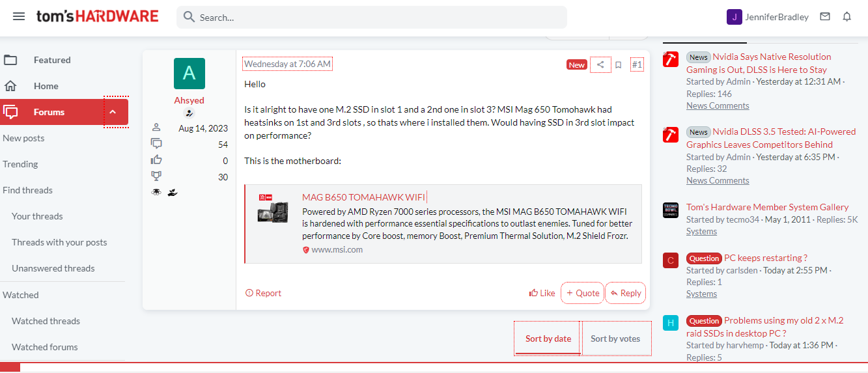Bookmark the post with bookmark icon
Viewport: 868px width, 373px height.
[x=619, y=64]
